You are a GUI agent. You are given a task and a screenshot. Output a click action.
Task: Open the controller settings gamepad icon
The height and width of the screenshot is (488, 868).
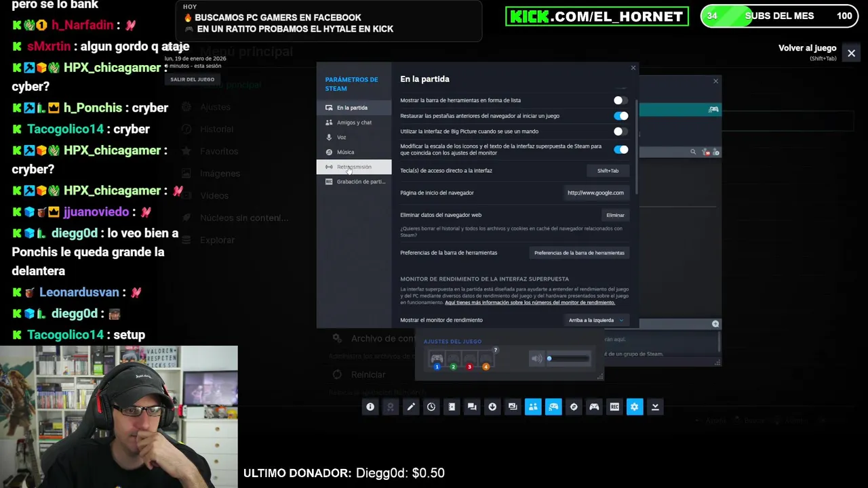[x=594, y=407]
